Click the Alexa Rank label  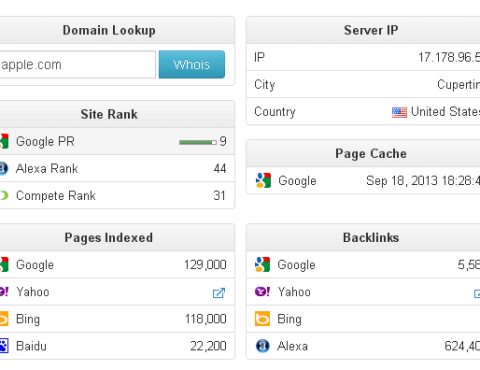tap(47, 168)
